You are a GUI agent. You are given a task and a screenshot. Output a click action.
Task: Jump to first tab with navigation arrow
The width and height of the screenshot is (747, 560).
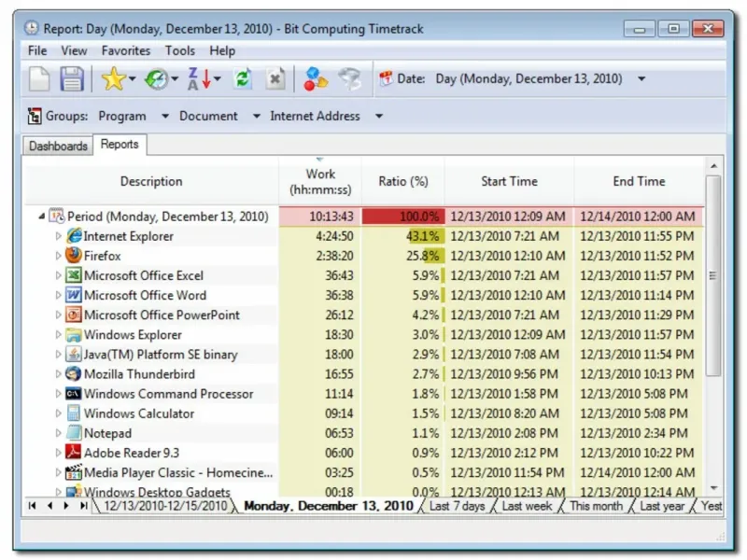(32, 506)
